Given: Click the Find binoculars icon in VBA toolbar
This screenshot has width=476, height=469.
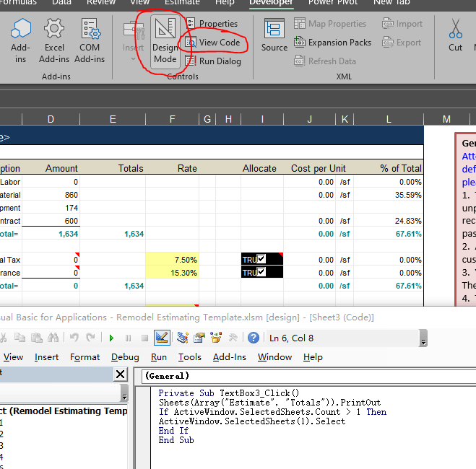Looking at the screenshot, I should [x=53, y=338].
